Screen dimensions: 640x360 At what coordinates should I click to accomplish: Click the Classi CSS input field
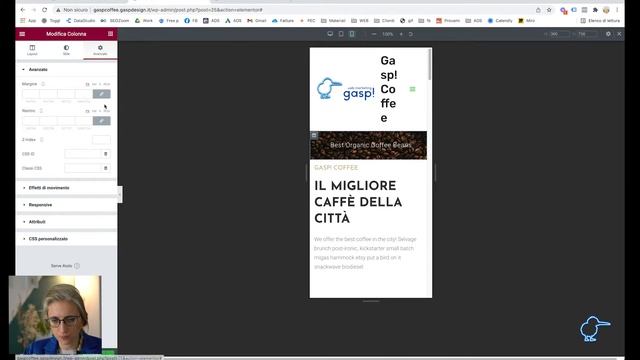[x=83, y=168]
